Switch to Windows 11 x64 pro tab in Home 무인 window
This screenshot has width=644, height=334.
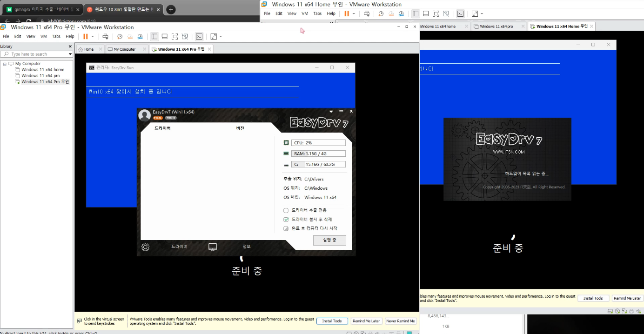pyautogui.click(x=496, y=27)
